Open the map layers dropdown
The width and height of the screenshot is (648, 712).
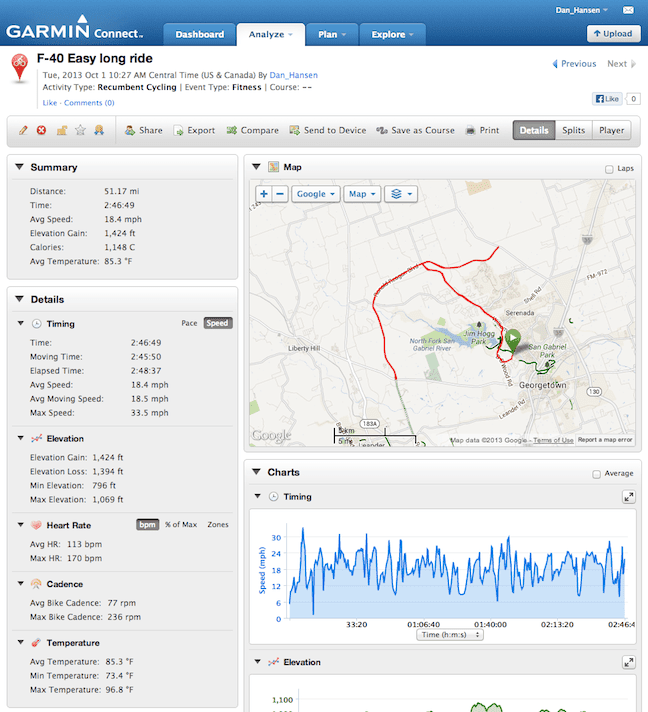coord(402,194)
